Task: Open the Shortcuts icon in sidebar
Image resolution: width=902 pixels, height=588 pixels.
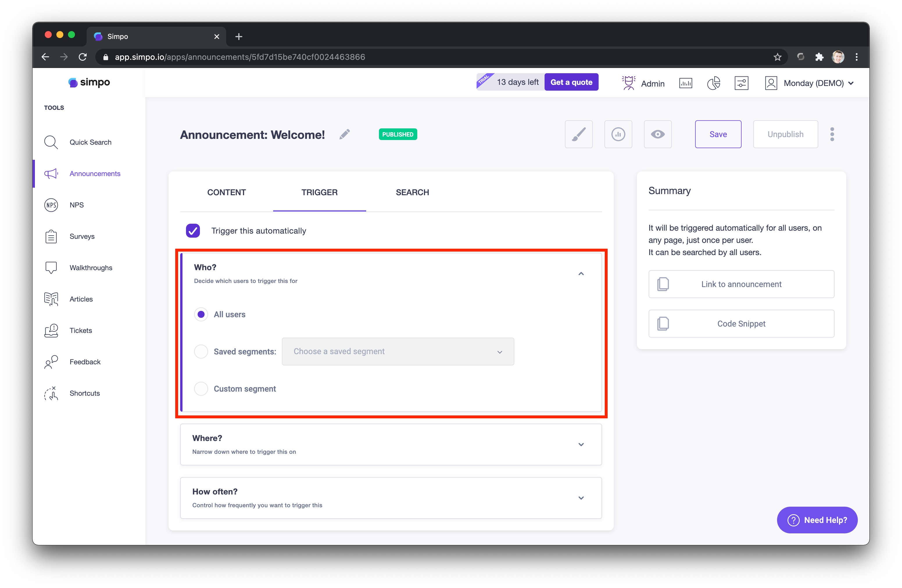Action: coord(51,393)
